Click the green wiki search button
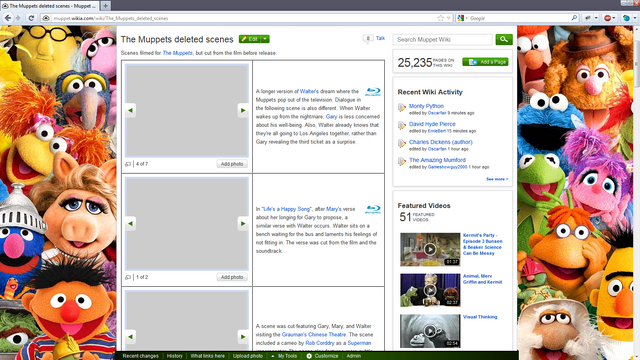The height and width of the screenshot is (360, 640). click(504, 39)
